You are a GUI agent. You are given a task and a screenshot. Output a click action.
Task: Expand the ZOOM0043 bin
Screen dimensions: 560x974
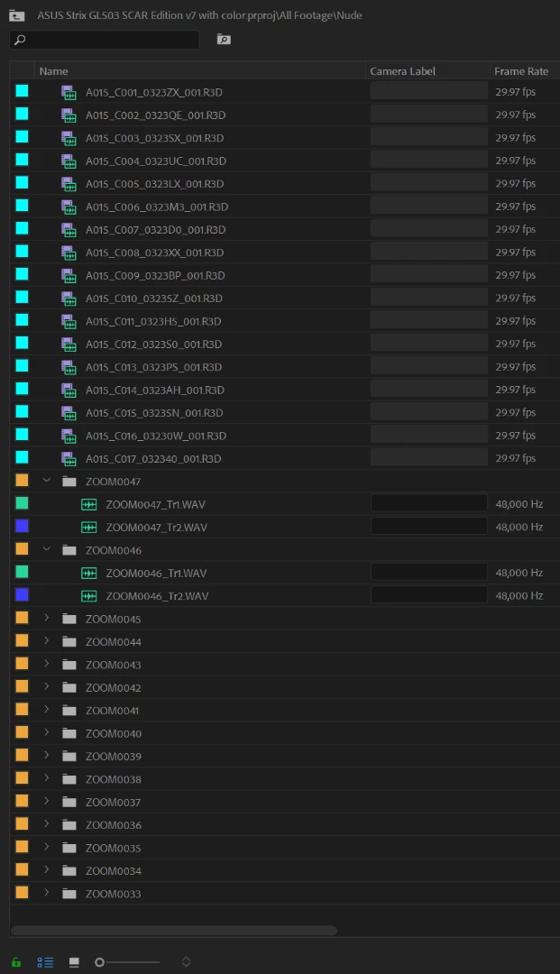tap(47, 664)
